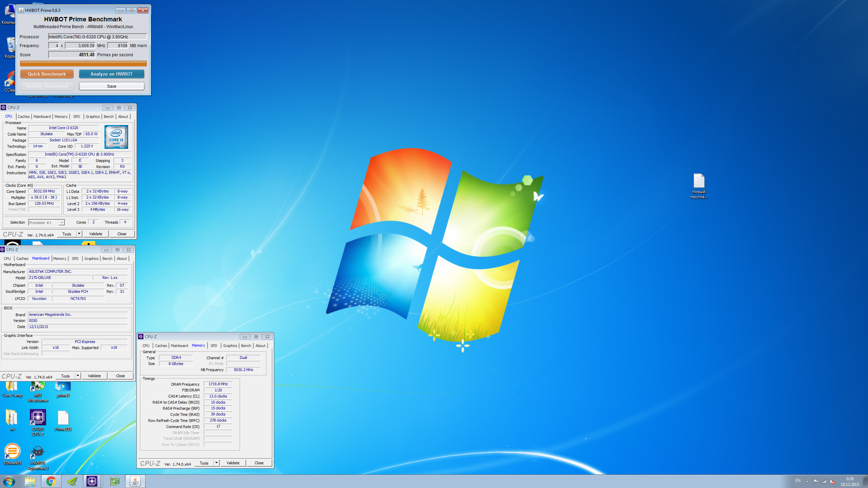Open clock showing 0:30 18.12.2015
This screenshot has width=868, height=488.
[850, 482]
